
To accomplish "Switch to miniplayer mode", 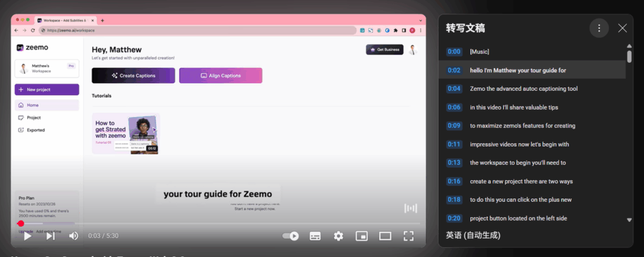I will [x=362, y=236].
